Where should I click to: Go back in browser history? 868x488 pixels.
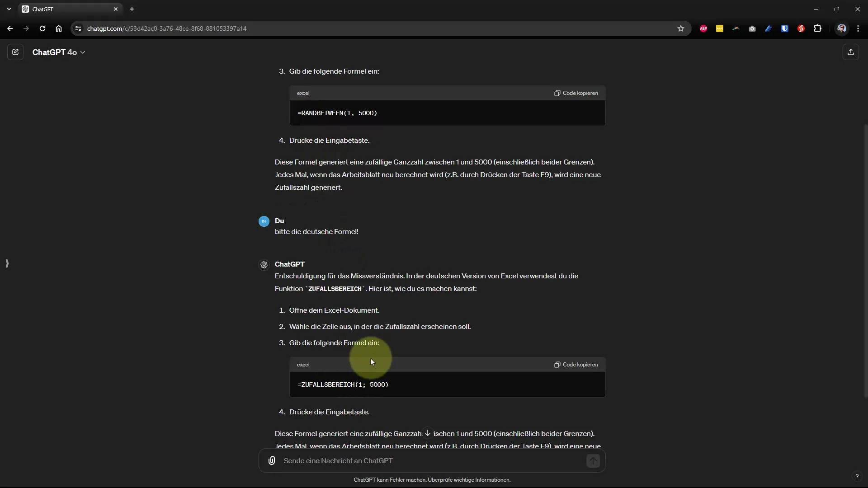coord(10,28)
